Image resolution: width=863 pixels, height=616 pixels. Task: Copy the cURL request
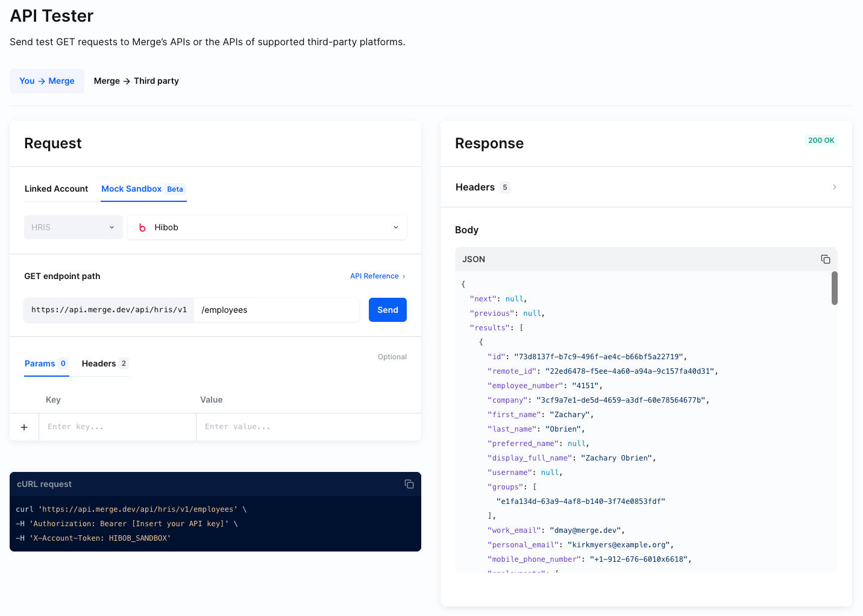click(409, 484)
